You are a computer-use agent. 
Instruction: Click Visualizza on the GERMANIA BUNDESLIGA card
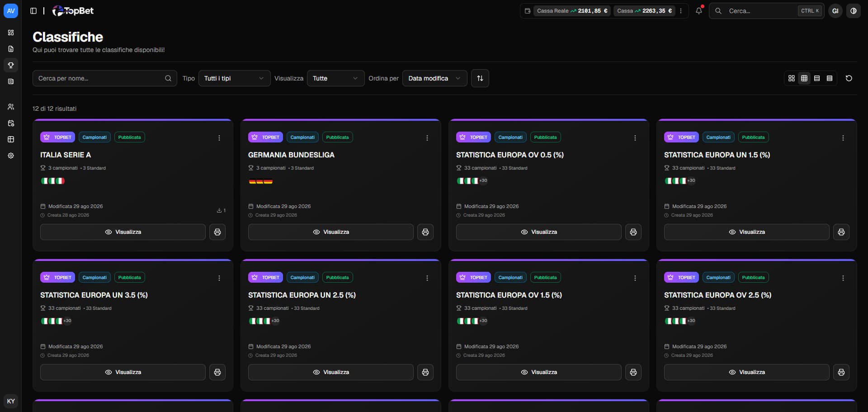click(331, 232)
